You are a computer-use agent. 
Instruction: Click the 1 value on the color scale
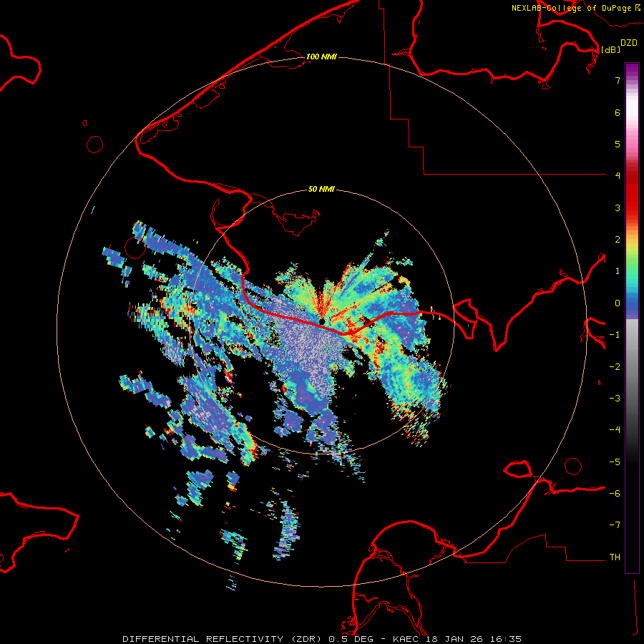coord(618,271)
